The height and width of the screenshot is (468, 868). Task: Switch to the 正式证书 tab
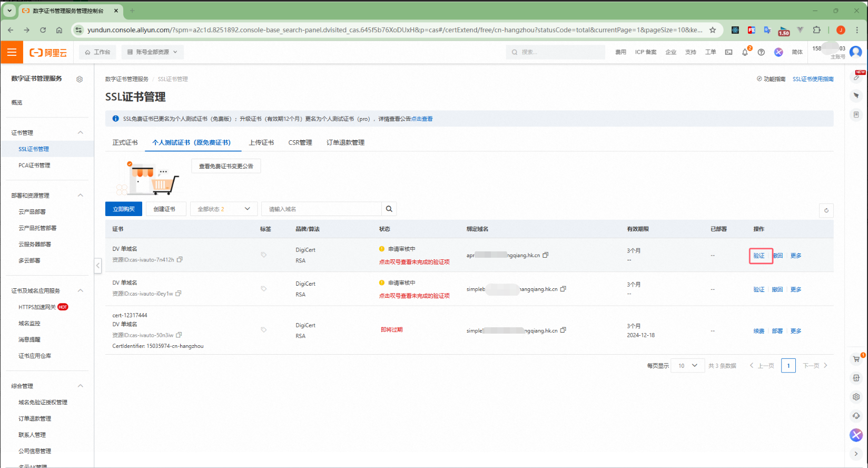[x=125, y=142]
